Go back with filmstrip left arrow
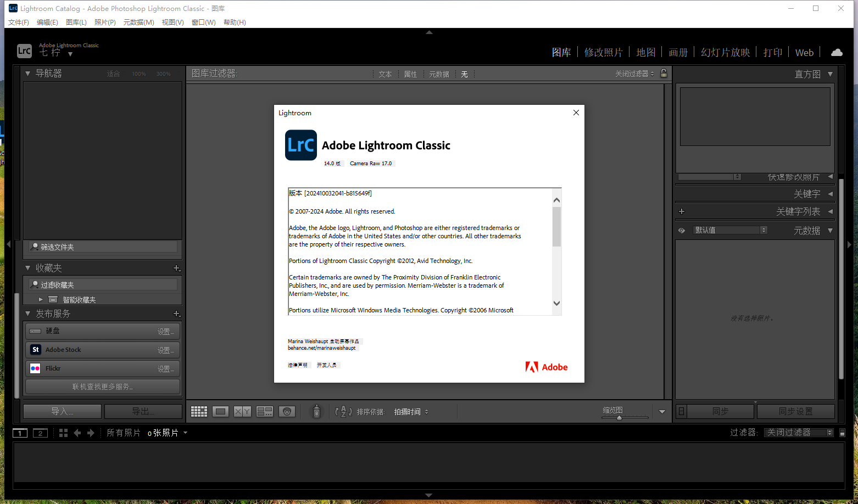Viewport: 858px width, 504px height. coord(77,433)
